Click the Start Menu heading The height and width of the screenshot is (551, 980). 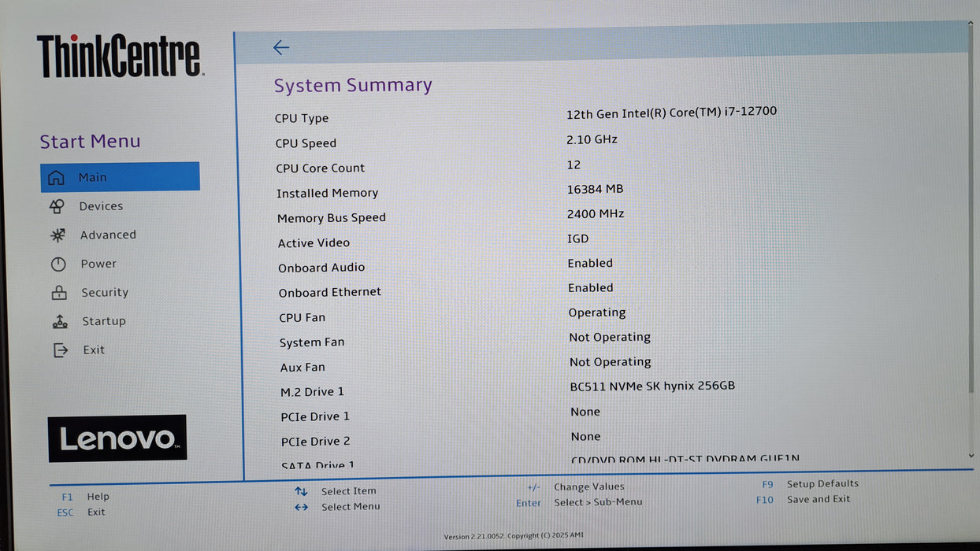pos(90,142)
